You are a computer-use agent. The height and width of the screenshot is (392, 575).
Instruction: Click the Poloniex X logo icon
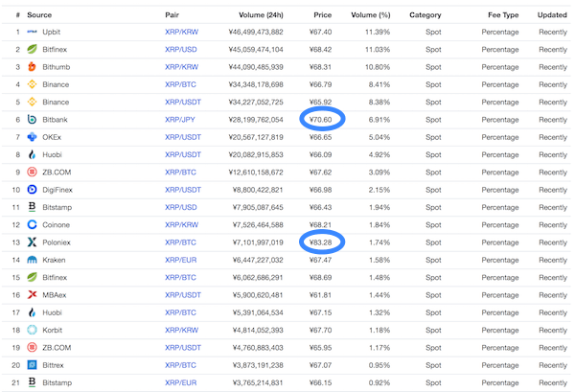coord(32,242)
